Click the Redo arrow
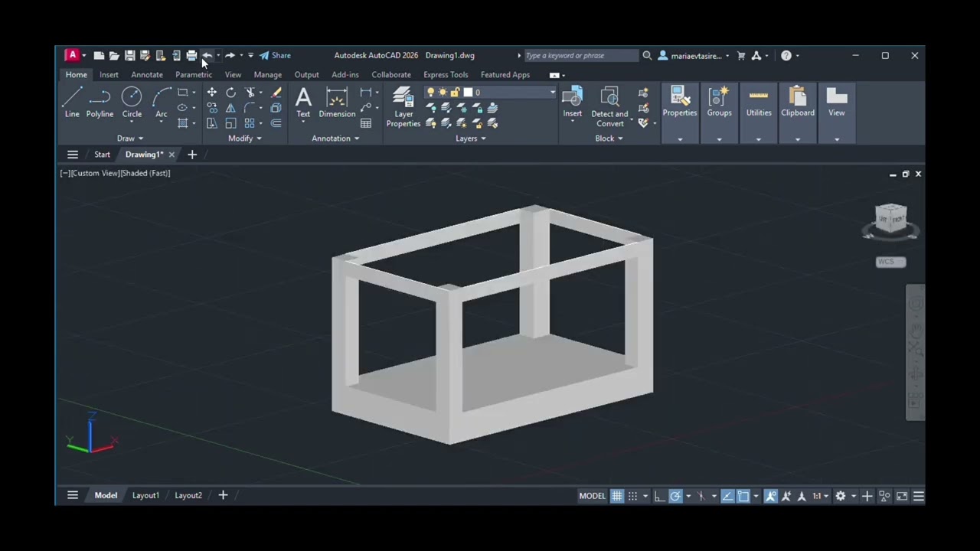Screen dimensions: 980x551 point(230,55)
